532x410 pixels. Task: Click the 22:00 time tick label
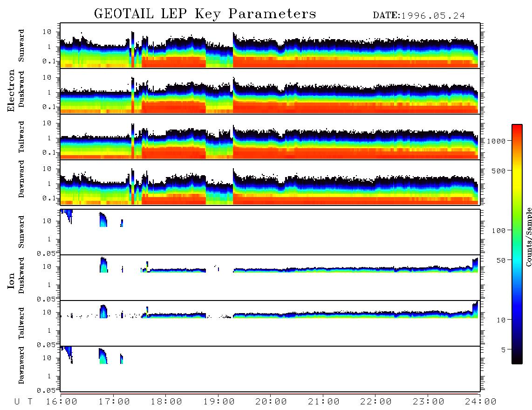(x=376, y=402)
